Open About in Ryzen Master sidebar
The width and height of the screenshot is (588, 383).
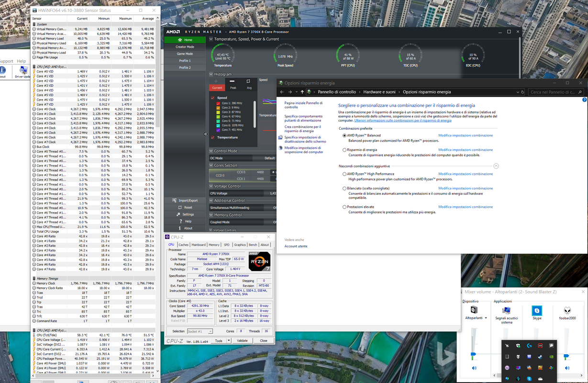[185, 228]
